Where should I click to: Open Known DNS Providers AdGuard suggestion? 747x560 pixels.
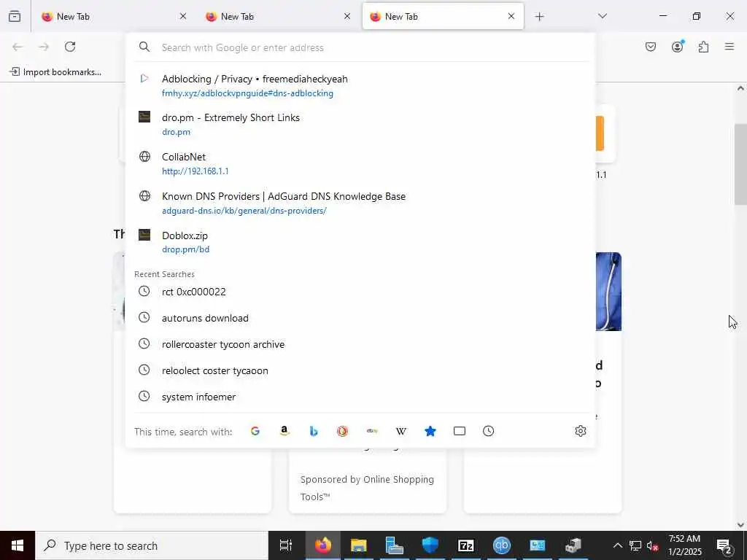click(360, 203)
